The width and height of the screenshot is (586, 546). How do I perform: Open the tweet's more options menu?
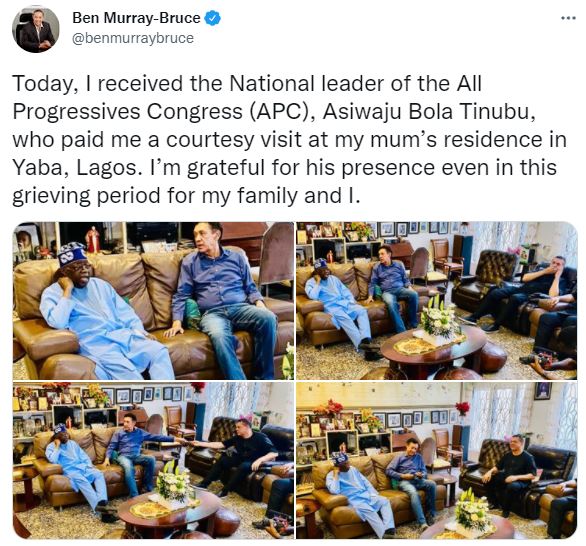click(568, 18)
